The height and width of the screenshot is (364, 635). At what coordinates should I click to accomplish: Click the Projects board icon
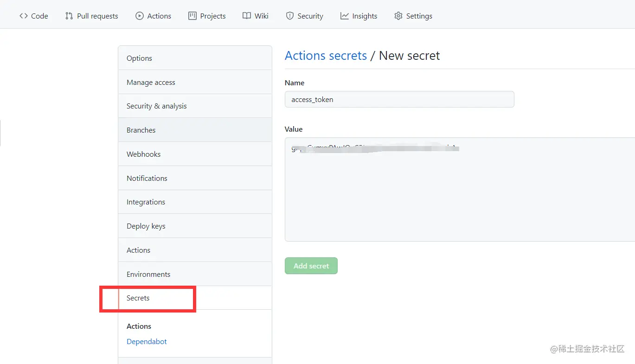pos(192,16)
